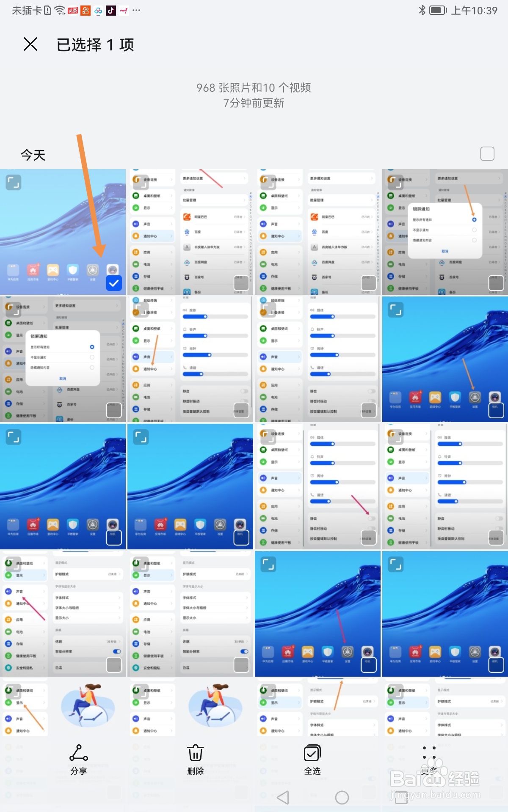The width and height of the screenshot is (508, 812).
Task: Tap the 968 张照片和10 个视频 summary text
Action: point(254,88)
